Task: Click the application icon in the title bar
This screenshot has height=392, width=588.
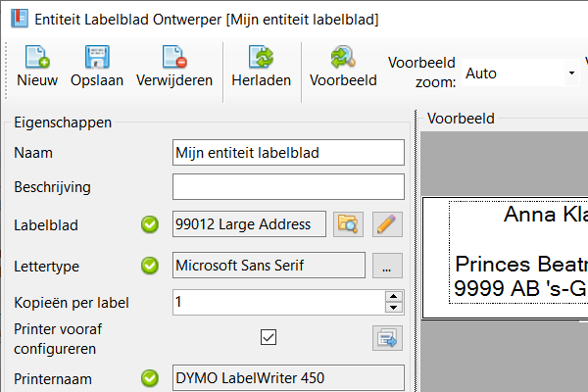Action: pyautogui.click(x=17, y=19)
